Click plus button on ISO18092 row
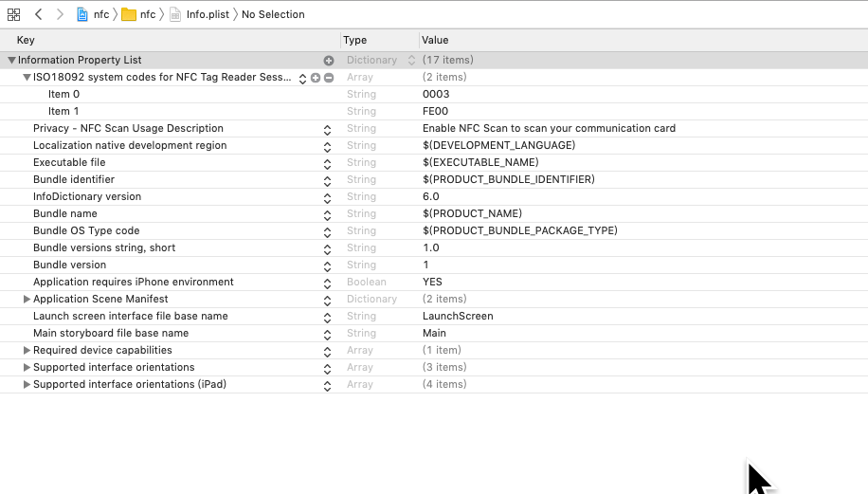868x494 pixels. coord(316,78)
